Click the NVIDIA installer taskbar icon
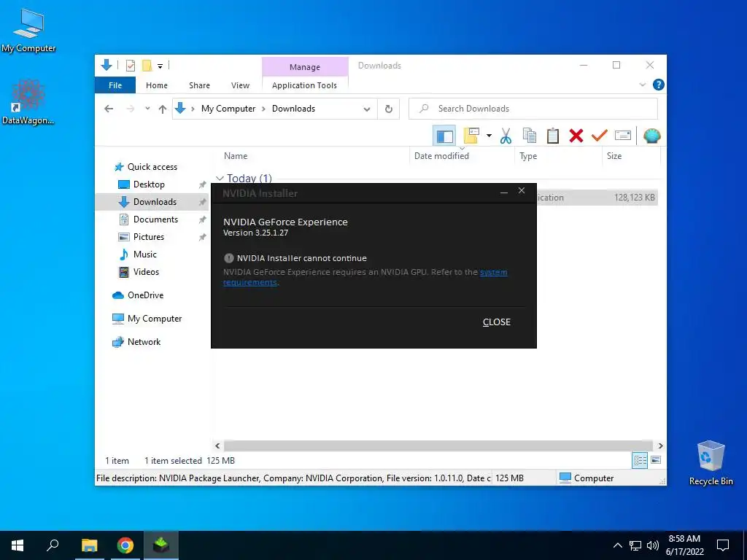747x560 pixels. click(x=161, y=545)
